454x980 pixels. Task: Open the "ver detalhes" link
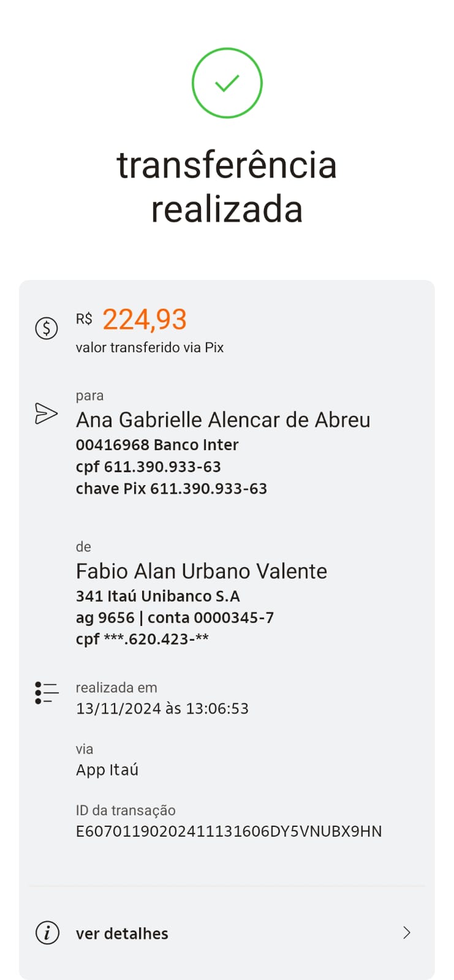(122, 933)
